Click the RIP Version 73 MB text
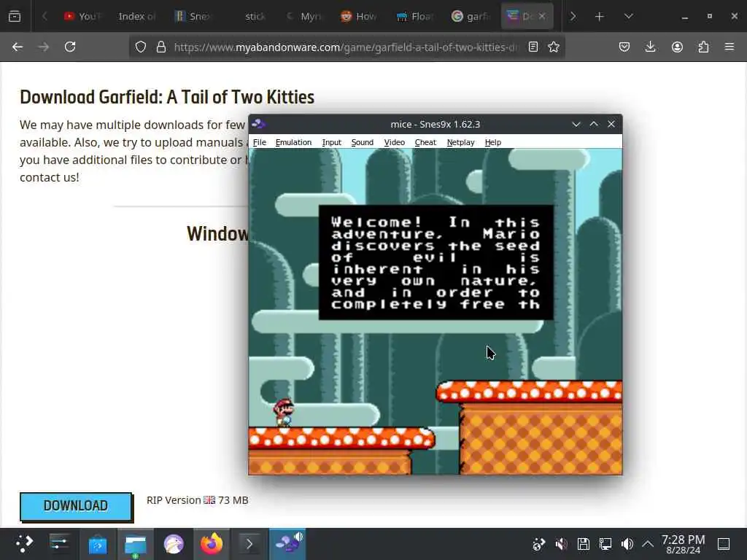Image resolution: width=747 pixels, height=560 pixels. pos(197,500)
